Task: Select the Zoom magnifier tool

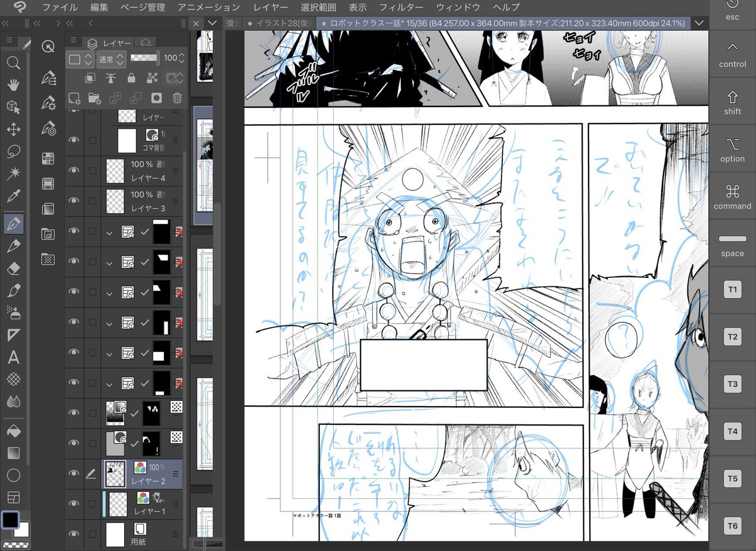Action: [x=13, y=63]
